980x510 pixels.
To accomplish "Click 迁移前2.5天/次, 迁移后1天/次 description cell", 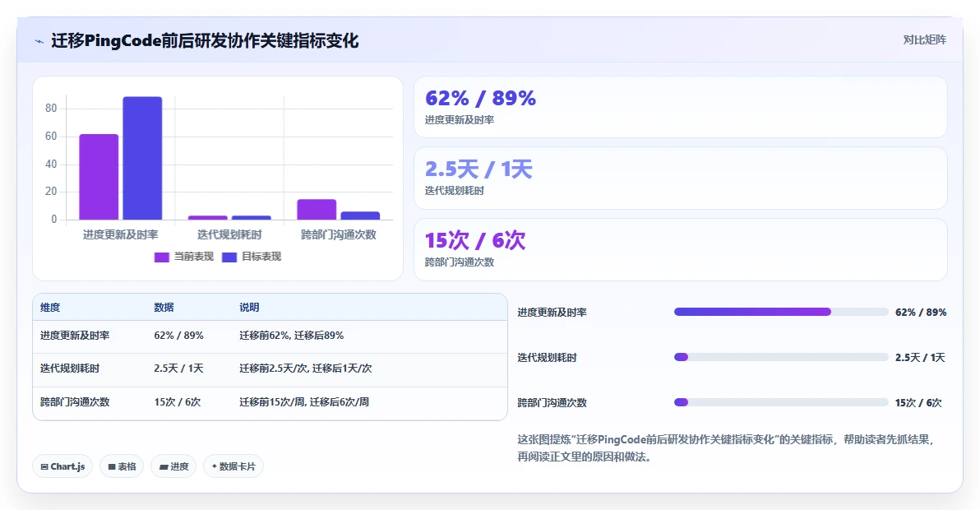I will click(x=306, y=369).
